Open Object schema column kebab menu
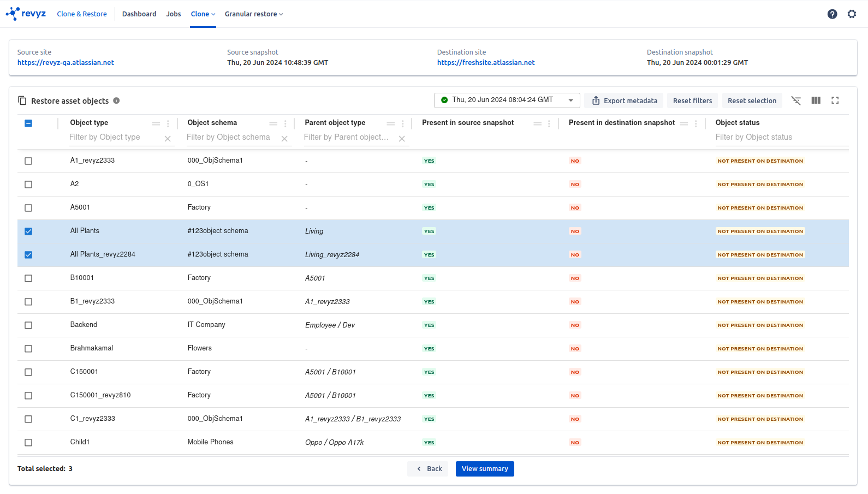The width and height of the screenshot is (868, 494). (x=286, y=124)
